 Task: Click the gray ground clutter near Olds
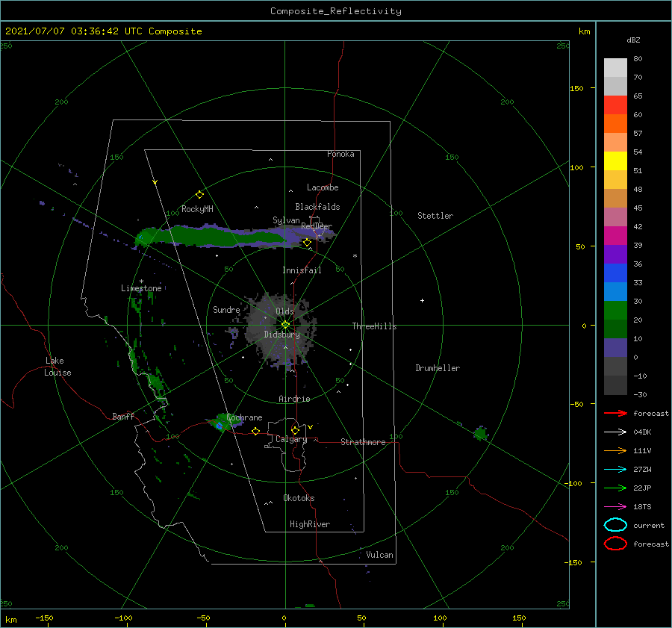pos(281,330)
